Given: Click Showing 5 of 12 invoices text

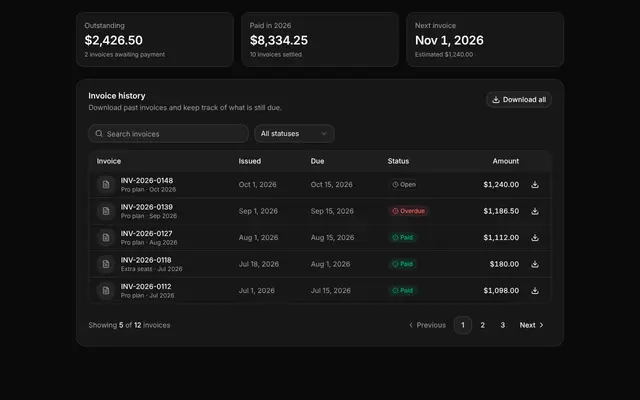Looking at the screenshot, I should point(129,325).
